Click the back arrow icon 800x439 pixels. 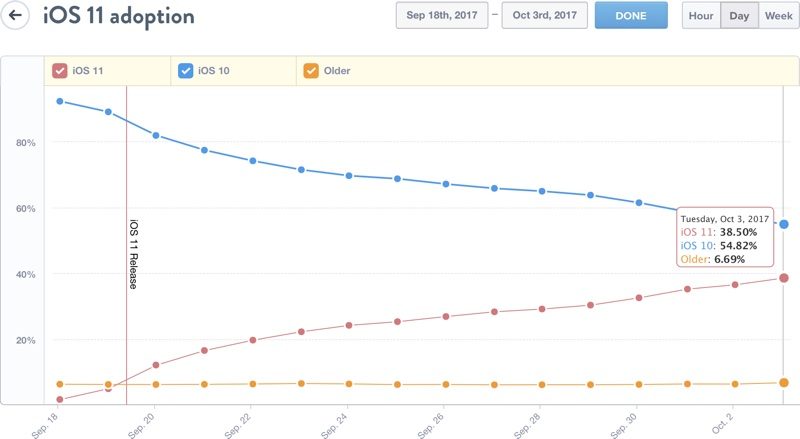pos(16,17)
